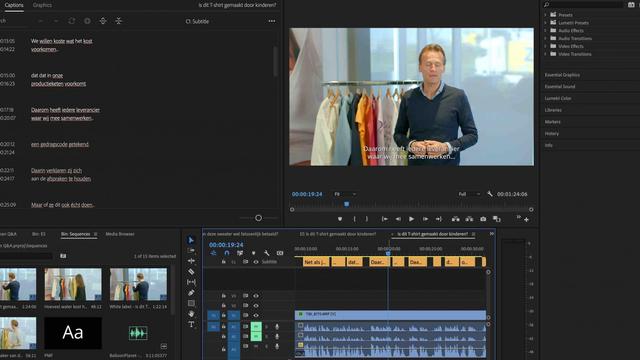Select the Rectangle tool
640x360 pixels.
pyautogui.click(x=191, y=303)
